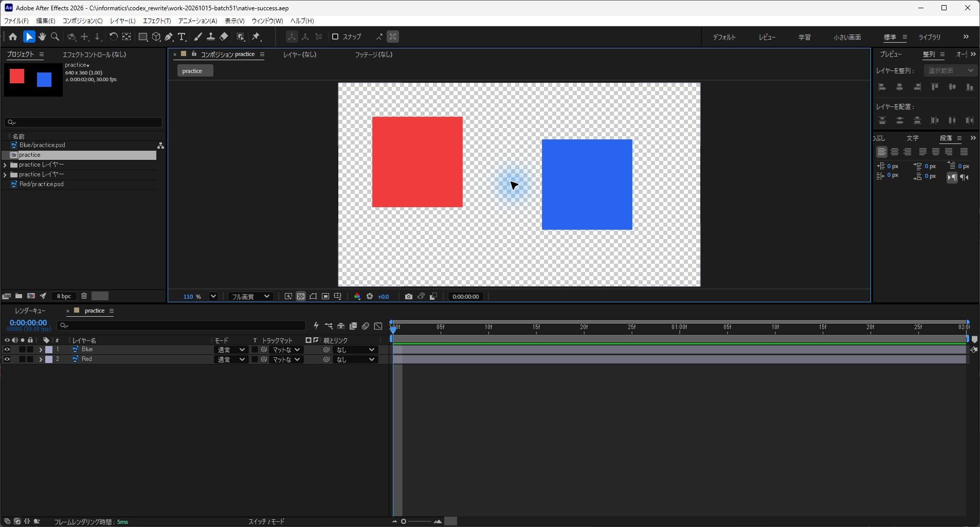Select the Eraser tool
The height and width of the screenshot is (527, 980).
(x=224, y=37)
